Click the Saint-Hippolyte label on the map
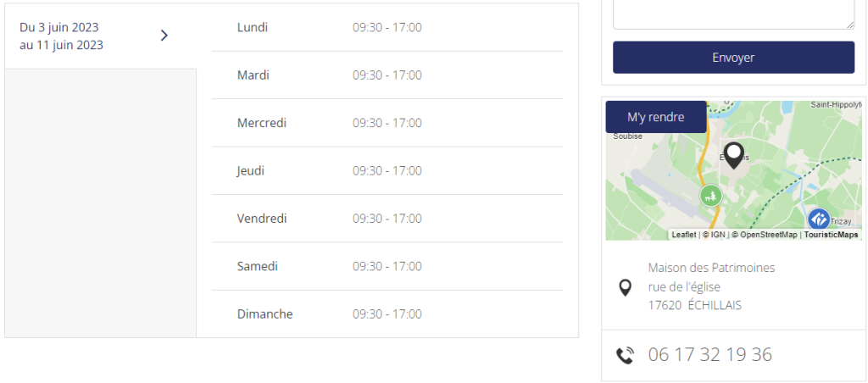This screenshot has width=868, height=383. (836, 105)
